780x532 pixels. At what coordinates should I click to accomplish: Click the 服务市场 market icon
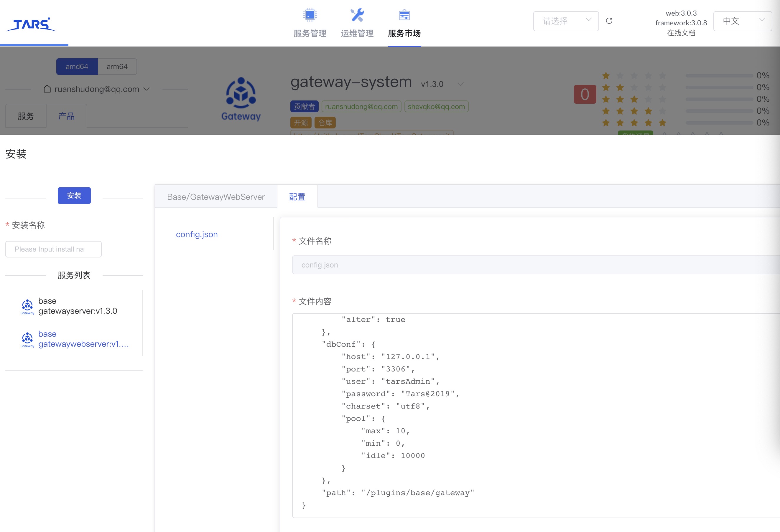pyautogui.click(x=404, y=15)
